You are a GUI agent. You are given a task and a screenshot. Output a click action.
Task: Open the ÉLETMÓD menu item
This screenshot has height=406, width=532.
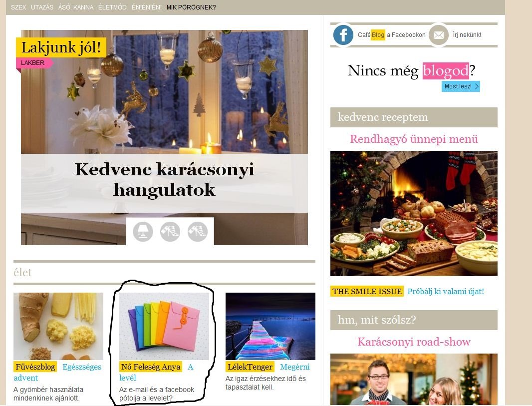112,7
